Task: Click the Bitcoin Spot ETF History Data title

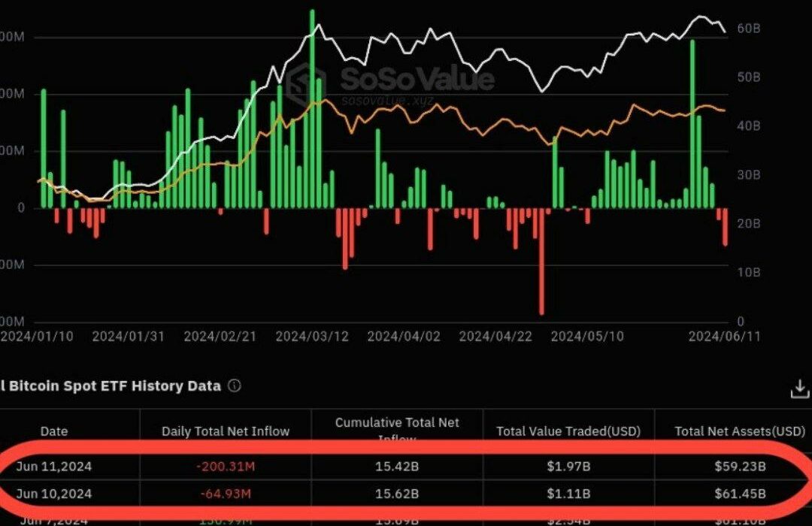Action: pyautogui.click(x=111, y=385)
